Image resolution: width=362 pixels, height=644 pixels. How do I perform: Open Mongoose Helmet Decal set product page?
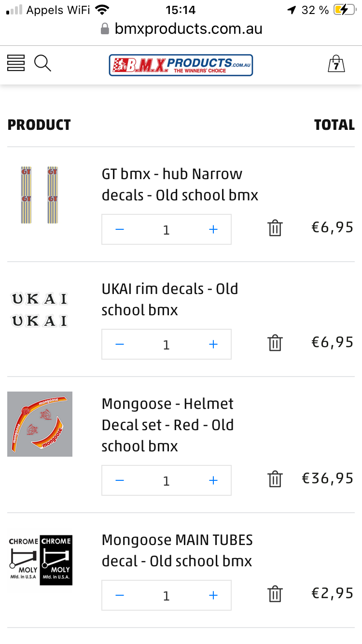click(x=167, y=425)
